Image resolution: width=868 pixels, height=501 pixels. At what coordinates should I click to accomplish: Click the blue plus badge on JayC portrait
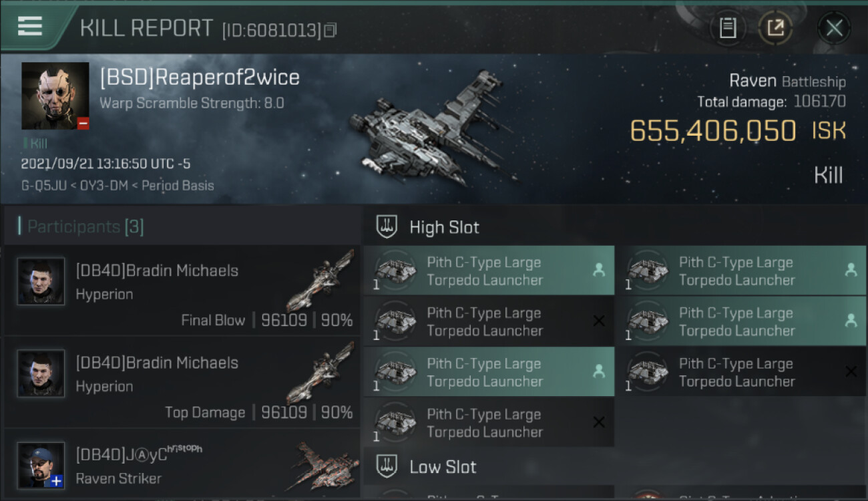(57, 480)
